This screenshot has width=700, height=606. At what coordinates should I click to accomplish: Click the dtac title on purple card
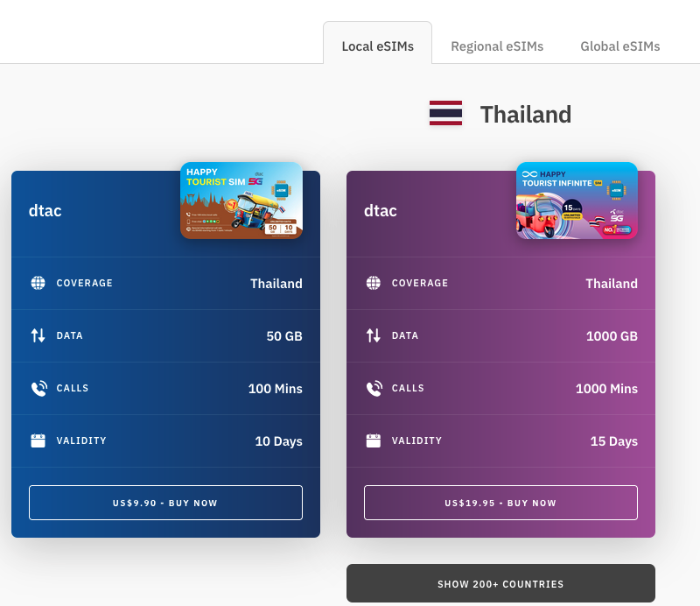(381, 210)
